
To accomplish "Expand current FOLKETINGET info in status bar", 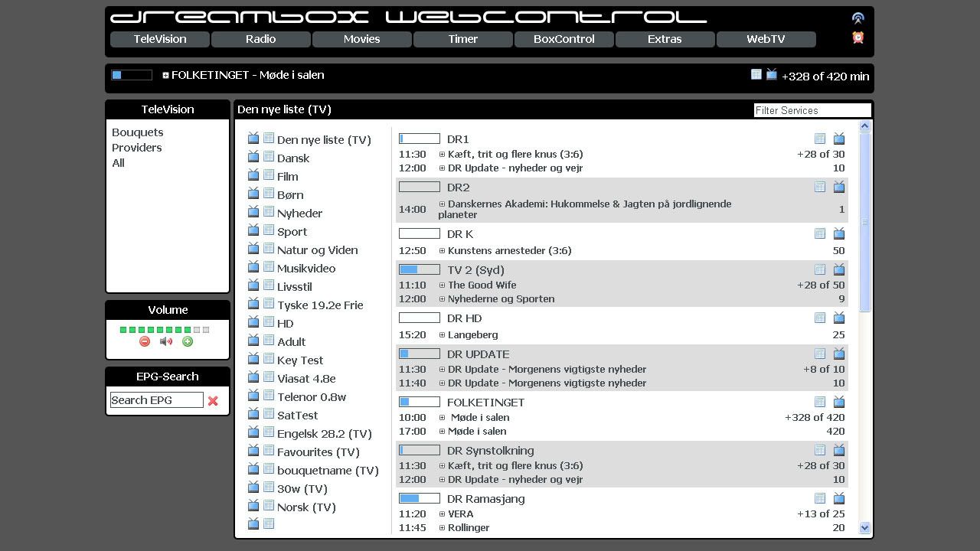I will coord(165,75).
